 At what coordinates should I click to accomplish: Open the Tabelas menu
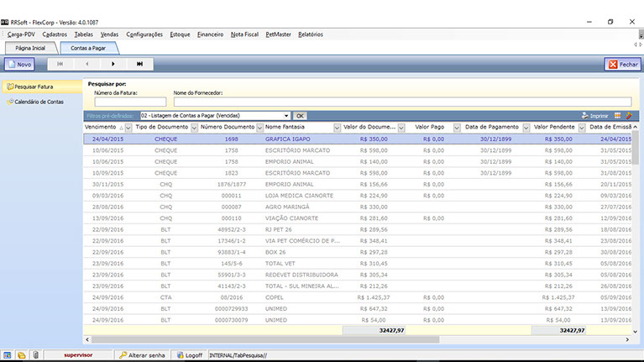pyautogui.click(x=83, y=34)
